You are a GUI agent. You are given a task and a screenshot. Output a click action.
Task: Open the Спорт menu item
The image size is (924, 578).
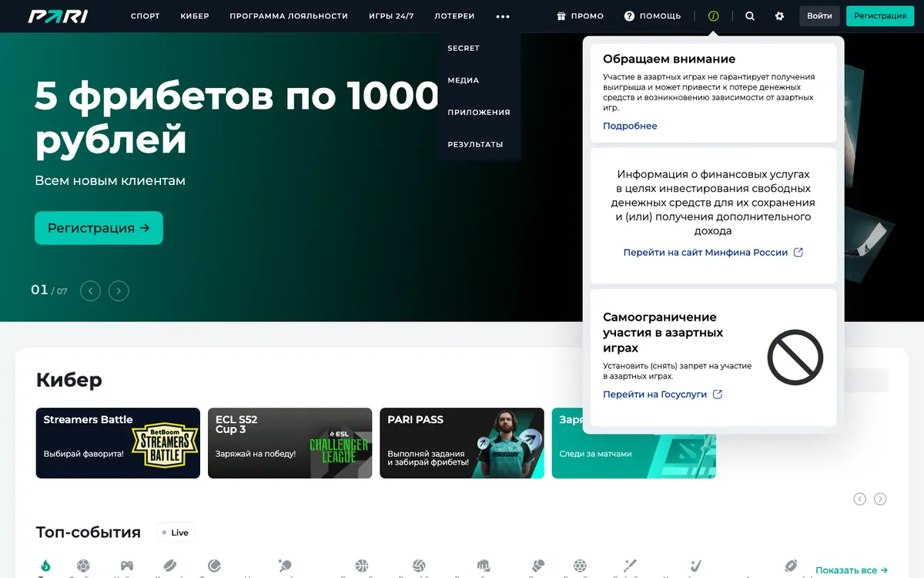(x=146, y=16)
